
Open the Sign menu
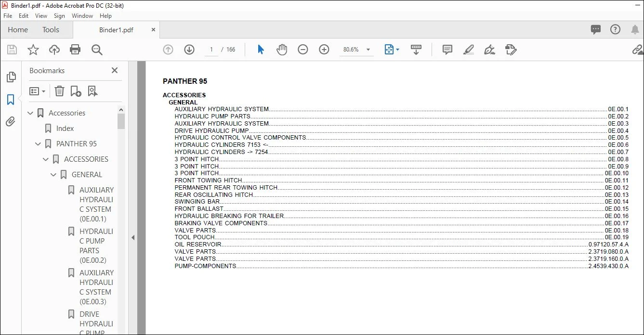pyautogui.click(x=59, y=16)
